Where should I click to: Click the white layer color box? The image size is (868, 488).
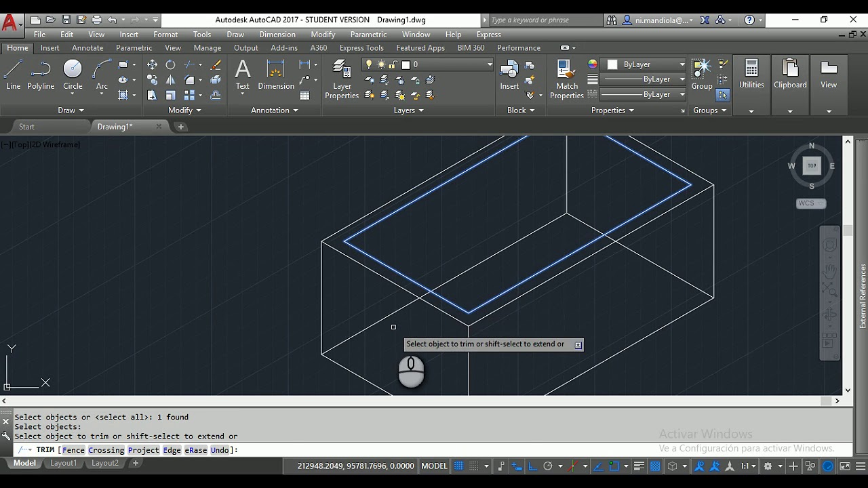[406, 65]
